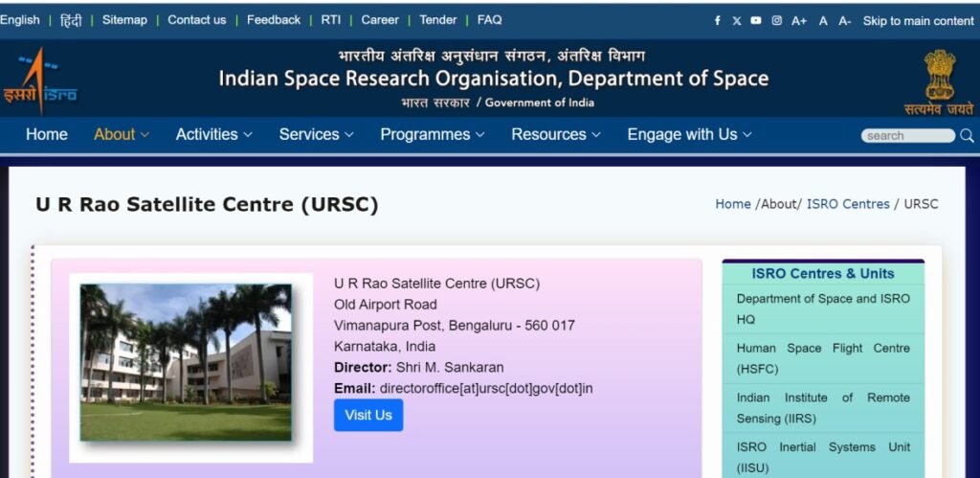Expand the About menu
Image resolution: width=980 pixels, height=478 pixels.
[x=122, y=134]
